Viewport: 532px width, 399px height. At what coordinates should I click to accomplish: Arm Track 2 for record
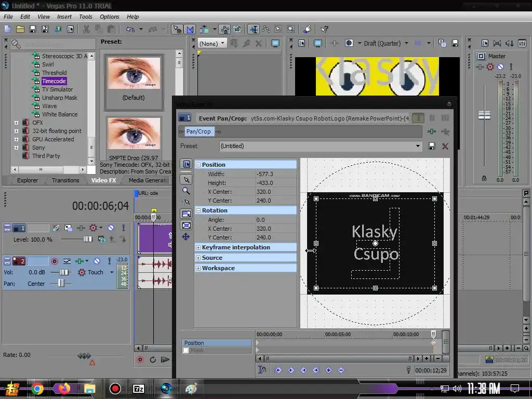point(54,261)
